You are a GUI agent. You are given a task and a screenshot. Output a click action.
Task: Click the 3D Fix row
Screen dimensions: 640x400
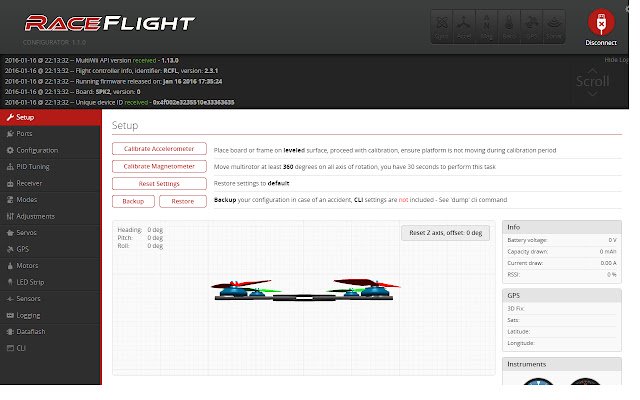pyautogui.click(x=562, y=309)
